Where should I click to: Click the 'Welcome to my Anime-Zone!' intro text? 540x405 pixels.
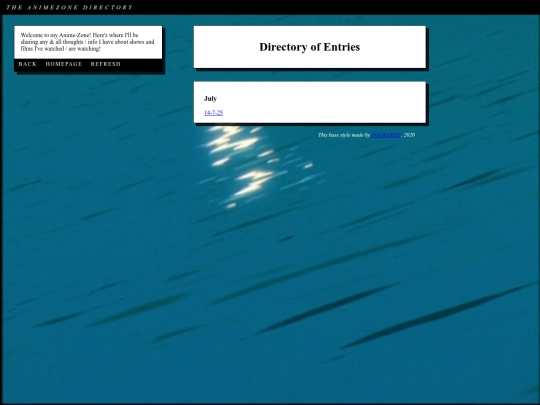coord(87,42)
